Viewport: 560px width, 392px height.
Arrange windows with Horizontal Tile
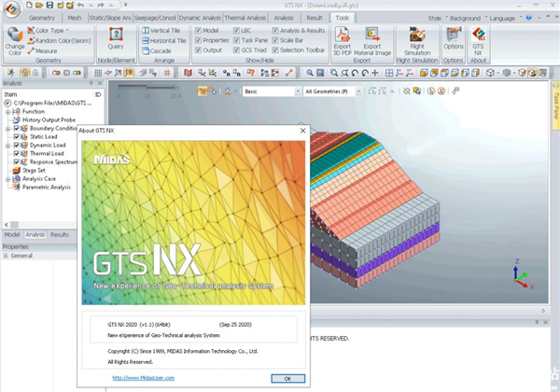[x=164, y=41]
